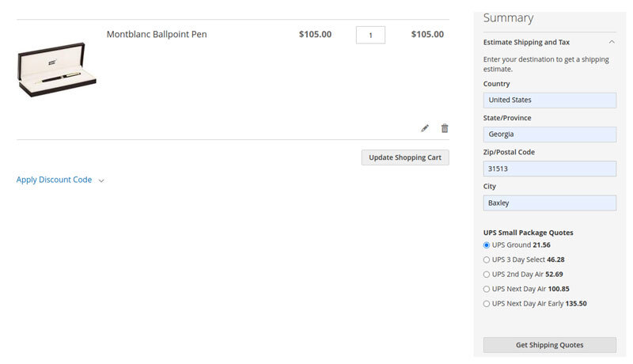The image size is (633, 364).
Task: Click the Apply Discount Code link text
Action: click(54, 180)
